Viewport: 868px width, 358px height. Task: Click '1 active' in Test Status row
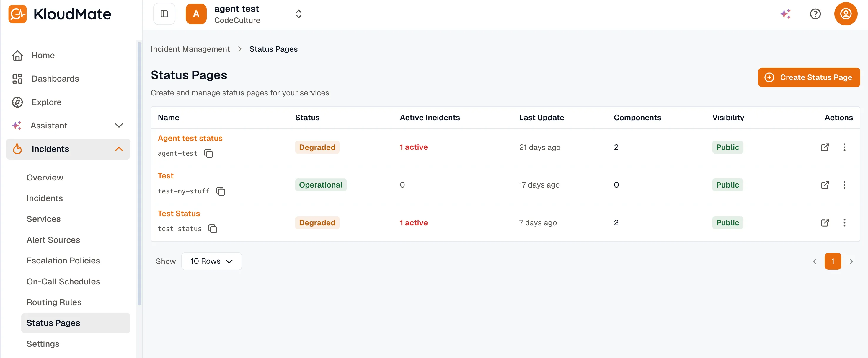pyautogui.click(x=413, y=222)
